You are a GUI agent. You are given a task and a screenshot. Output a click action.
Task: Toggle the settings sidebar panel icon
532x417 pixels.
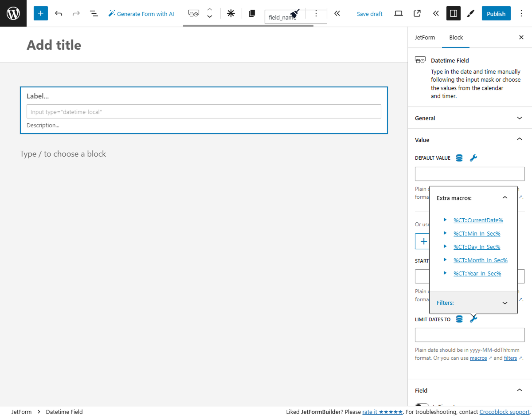(x=453, y=13)
